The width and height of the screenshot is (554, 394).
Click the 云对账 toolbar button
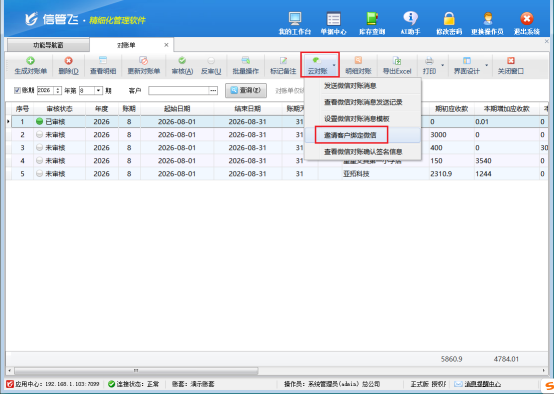(317, 66)
